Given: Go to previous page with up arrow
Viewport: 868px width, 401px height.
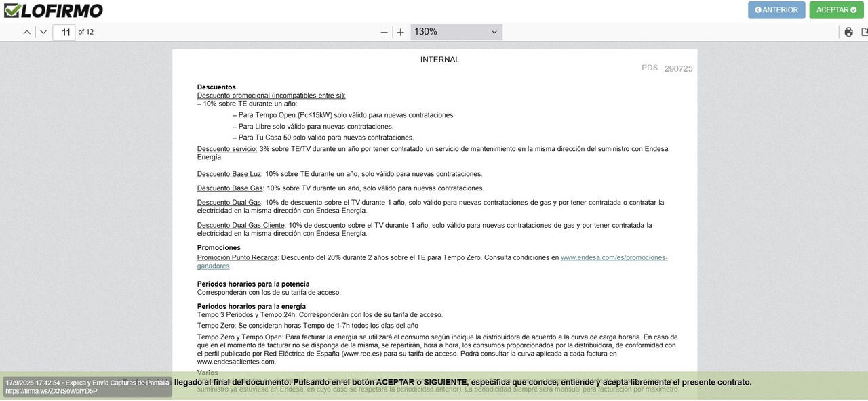Looking at the screenshot, I should [27, 32].
